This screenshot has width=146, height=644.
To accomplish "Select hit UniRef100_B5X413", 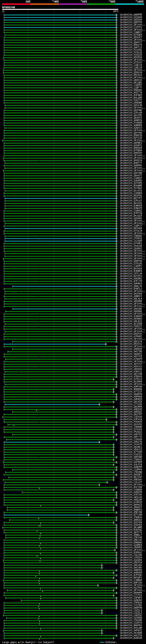I will (x=131, y=75).
